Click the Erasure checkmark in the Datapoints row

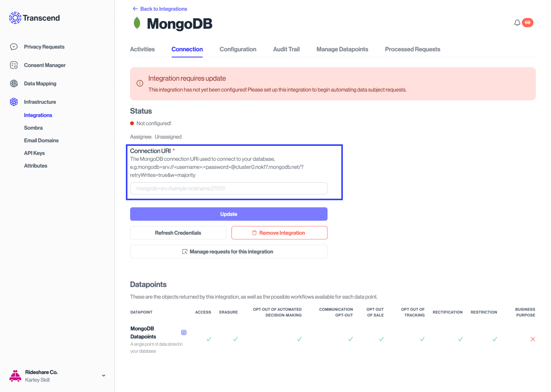[x=235, y=339]
